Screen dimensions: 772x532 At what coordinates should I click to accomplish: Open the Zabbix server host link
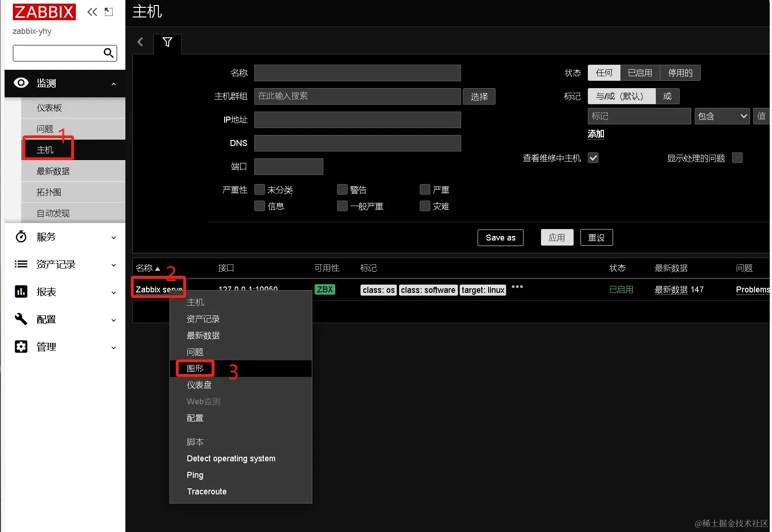pyautogui.click(x=159, y=290)
